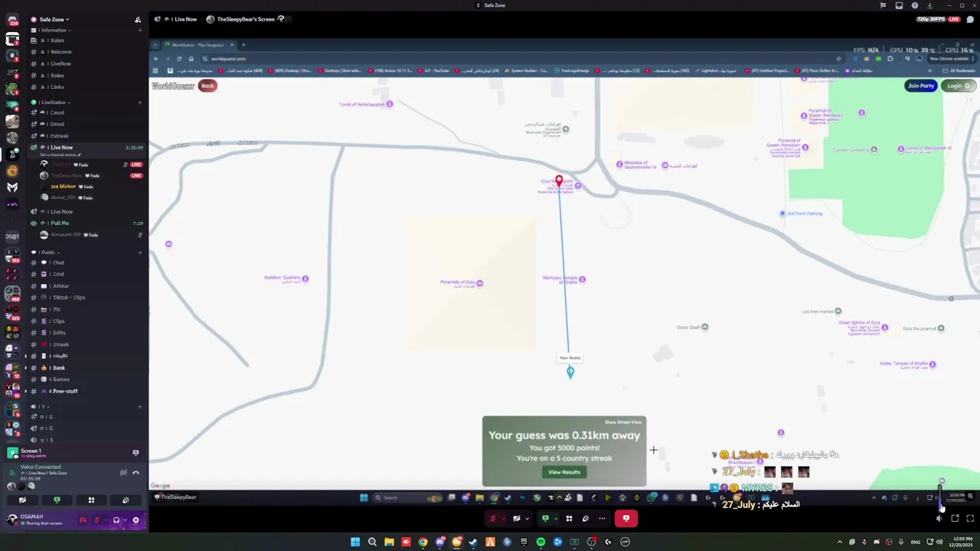980x551 pixels.
Task: Add channel to LiveStation category
Action: point(139,102)
